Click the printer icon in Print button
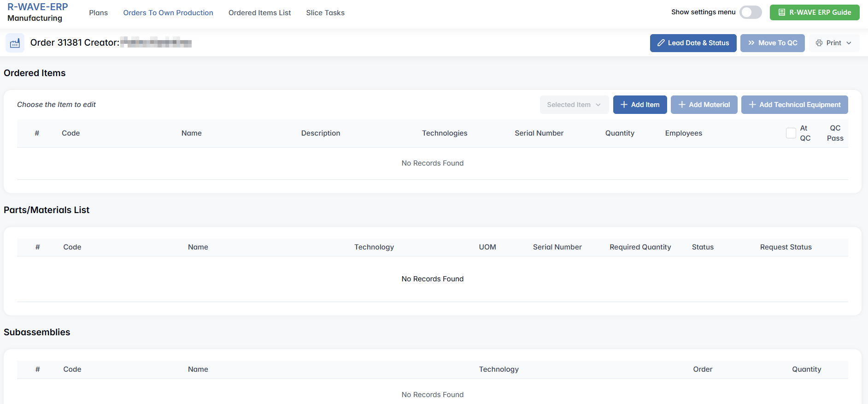868x404 pixels. coord(819,43)
